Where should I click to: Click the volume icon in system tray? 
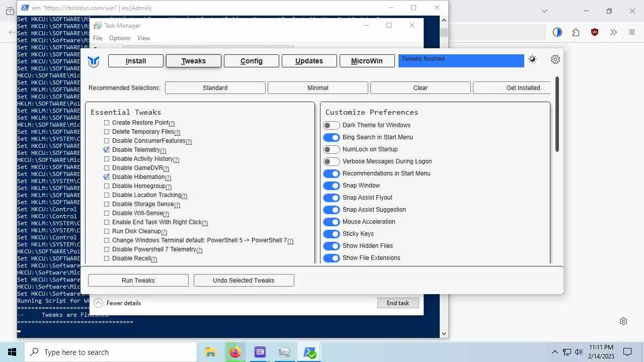[579, 352]
